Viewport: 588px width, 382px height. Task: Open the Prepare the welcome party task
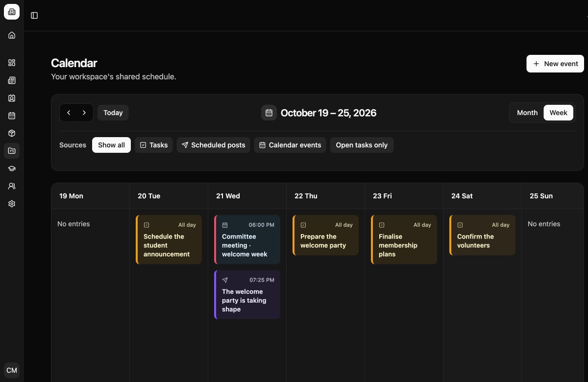tap(325, 235)
